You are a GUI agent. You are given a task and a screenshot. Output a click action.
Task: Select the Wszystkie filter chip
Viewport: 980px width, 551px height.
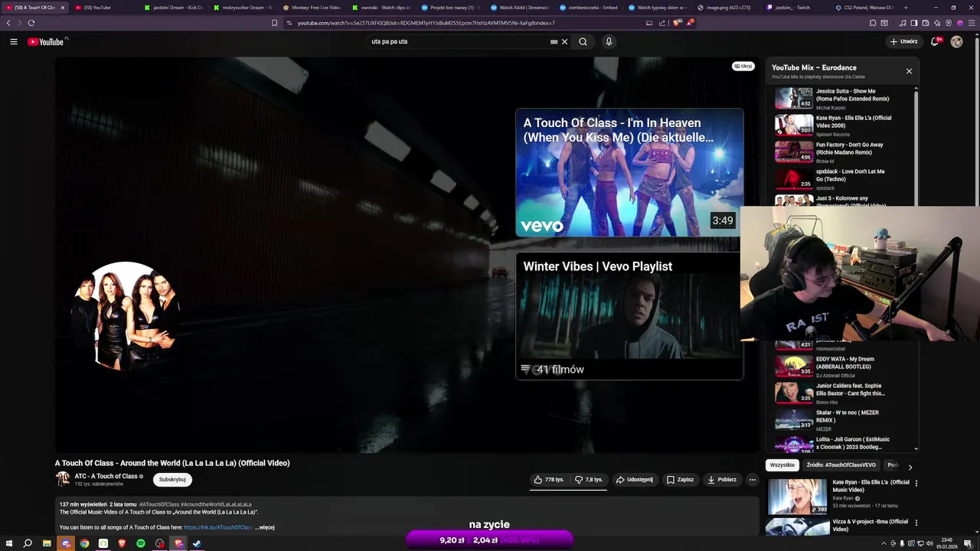click(x=782, y=465)
